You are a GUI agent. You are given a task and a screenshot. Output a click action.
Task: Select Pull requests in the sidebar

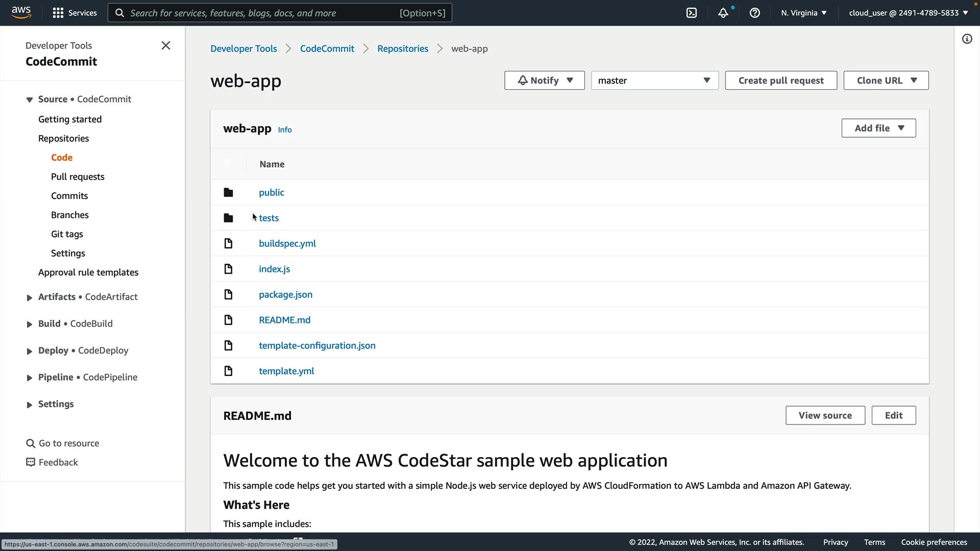(78, 177)
